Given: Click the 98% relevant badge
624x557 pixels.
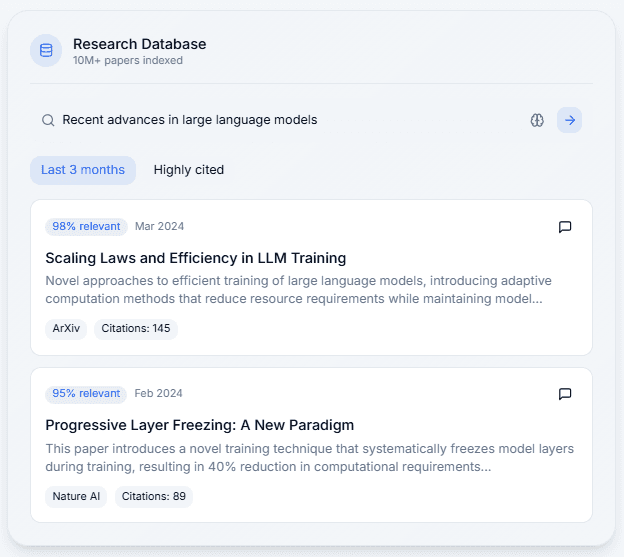Looking at the screenshot, I should (x=86, y=226).
